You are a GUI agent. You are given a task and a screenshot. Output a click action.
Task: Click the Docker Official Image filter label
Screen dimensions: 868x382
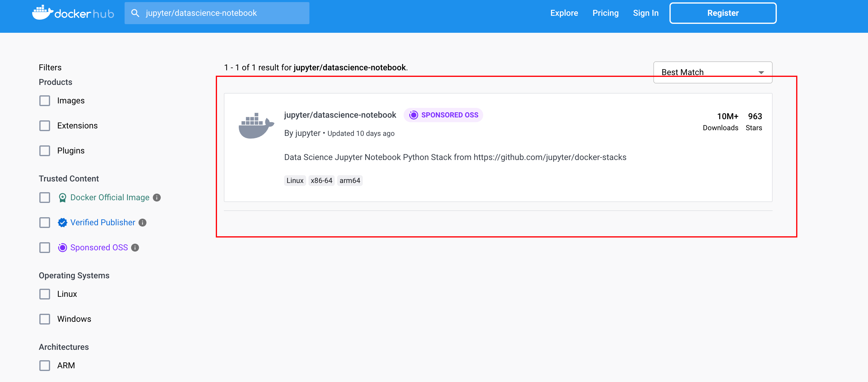110,198
